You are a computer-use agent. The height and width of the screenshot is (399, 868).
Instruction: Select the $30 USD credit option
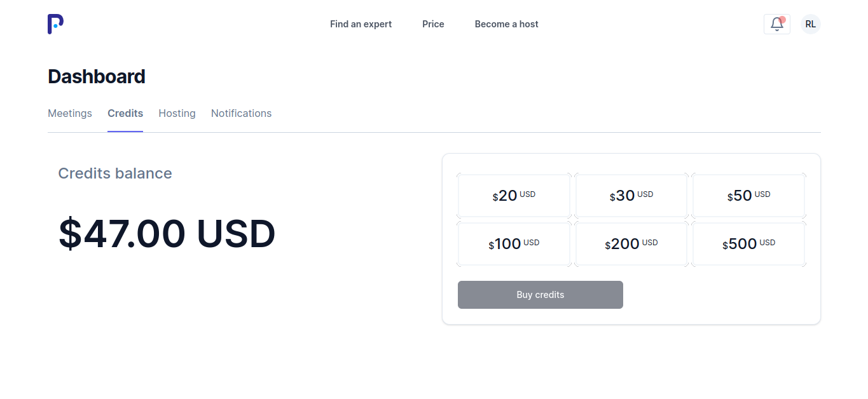(631, 196)
